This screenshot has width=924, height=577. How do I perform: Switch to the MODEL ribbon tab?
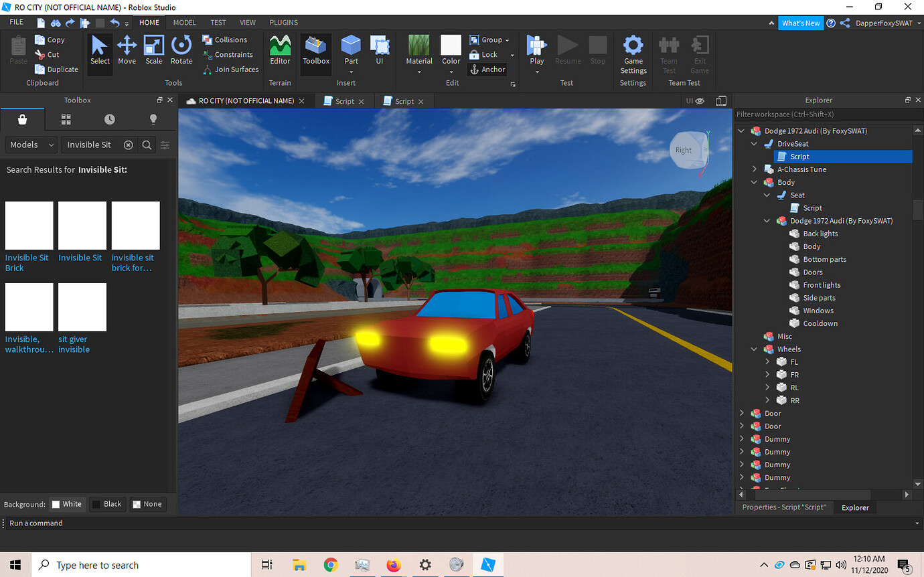click(184, 22)
